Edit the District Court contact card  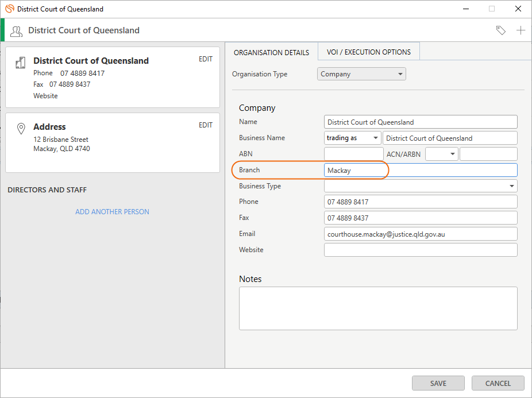[x=206, y=59]
